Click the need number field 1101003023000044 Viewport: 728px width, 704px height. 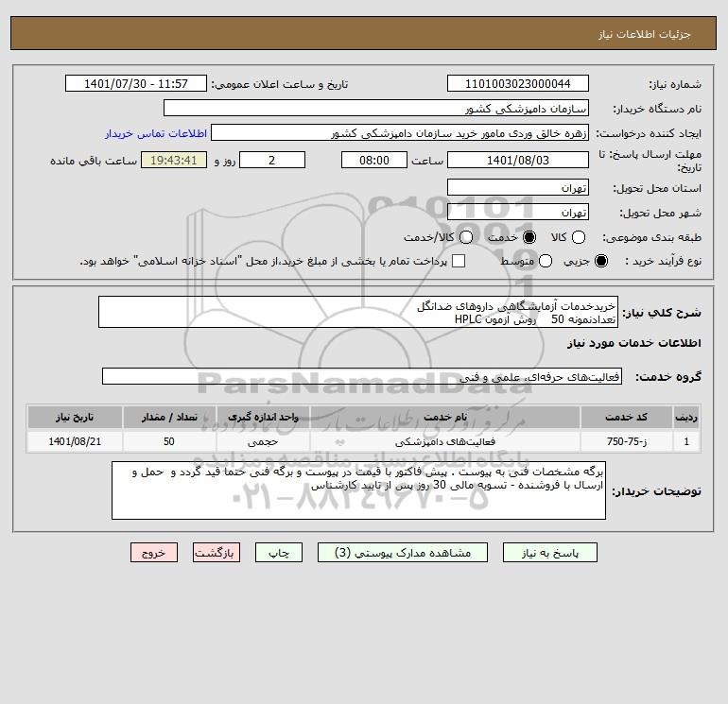(x=518, y=83)
